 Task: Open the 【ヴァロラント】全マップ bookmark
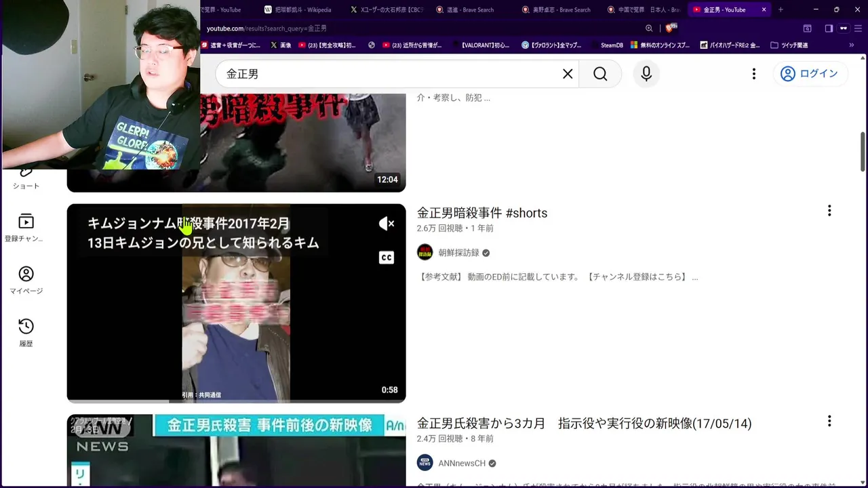coord(551,45)
